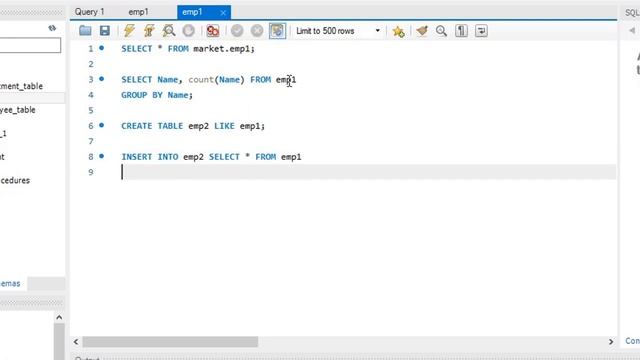Toggle continue-on-error red icon
Viewport: 640px width, 360px height.
click(x=213, y=31)
